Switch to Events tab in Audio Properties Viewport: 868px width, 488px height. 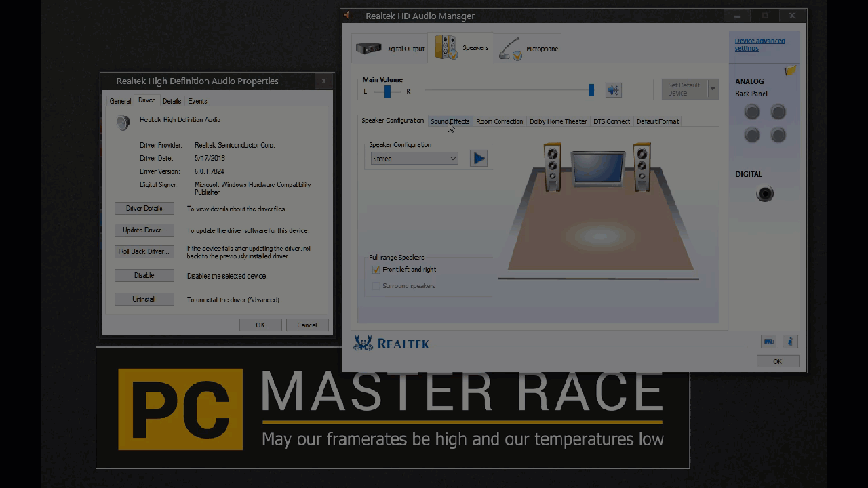click(198, 101)
